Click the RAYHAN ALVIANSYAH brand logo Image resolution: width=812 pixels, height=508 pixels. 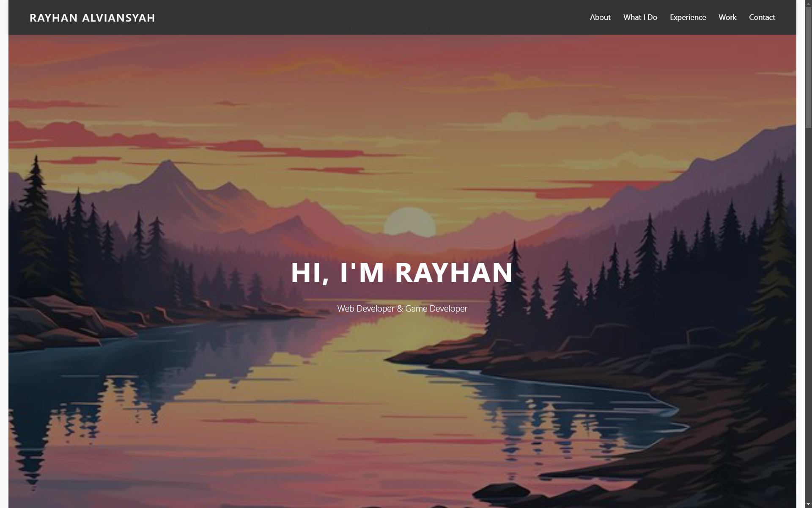pyautogui.click(x=92, y=18)
